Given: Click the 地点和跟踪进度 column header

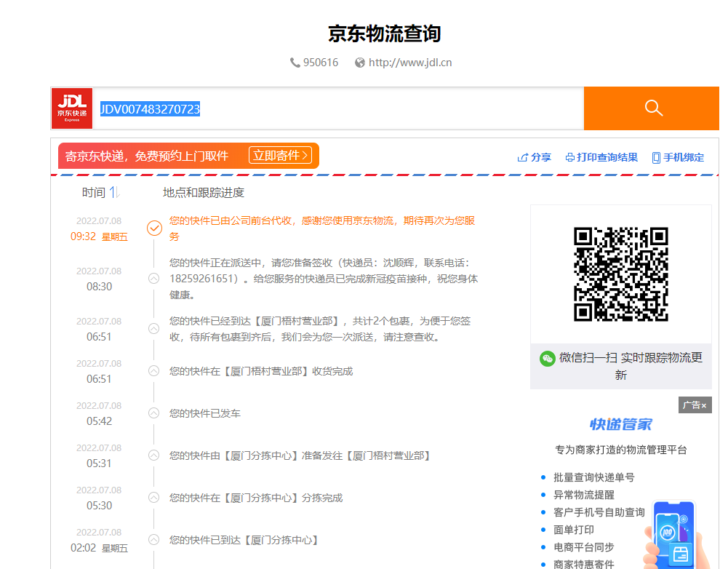Looking at the screenshot, I should (204, 192).
